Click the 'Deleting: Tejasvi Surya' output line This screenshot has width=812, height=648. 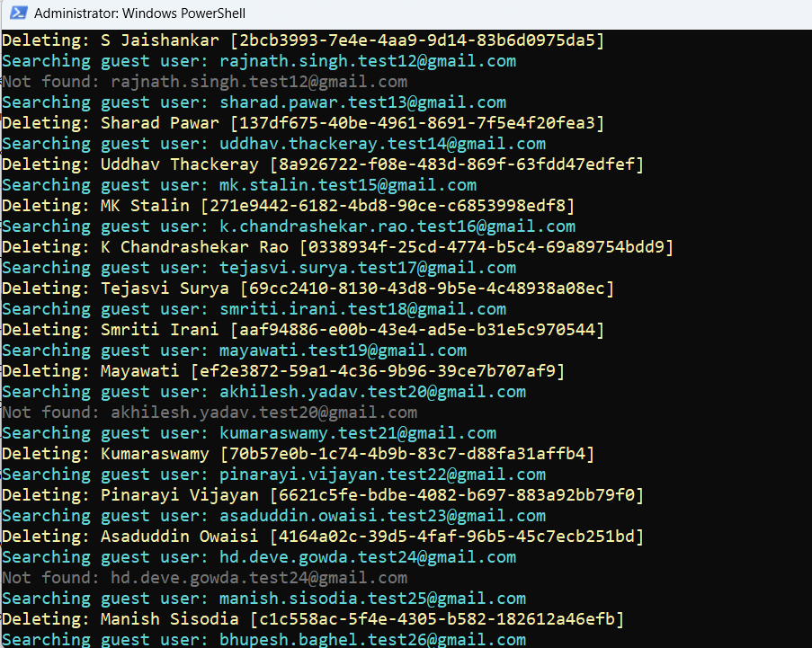pyautogui.click(x=308, y=288)
